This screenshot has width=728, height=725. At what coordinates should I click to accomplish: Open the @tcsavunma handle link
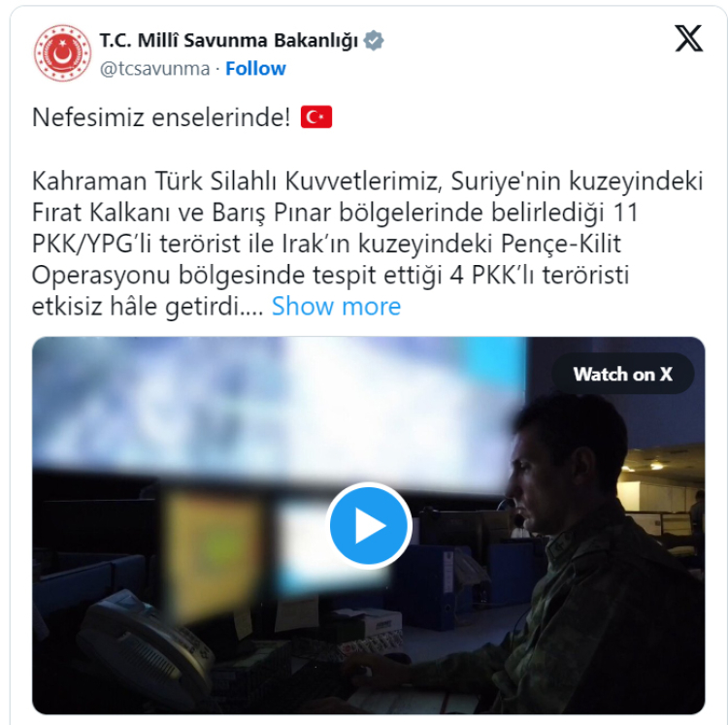[154, 69]
